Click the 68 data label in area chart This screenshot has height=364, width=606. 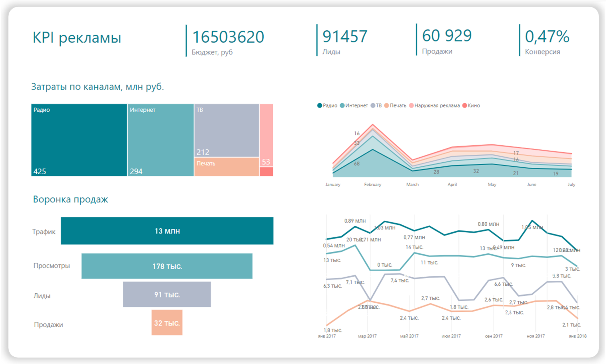click(x=357, y=164)
